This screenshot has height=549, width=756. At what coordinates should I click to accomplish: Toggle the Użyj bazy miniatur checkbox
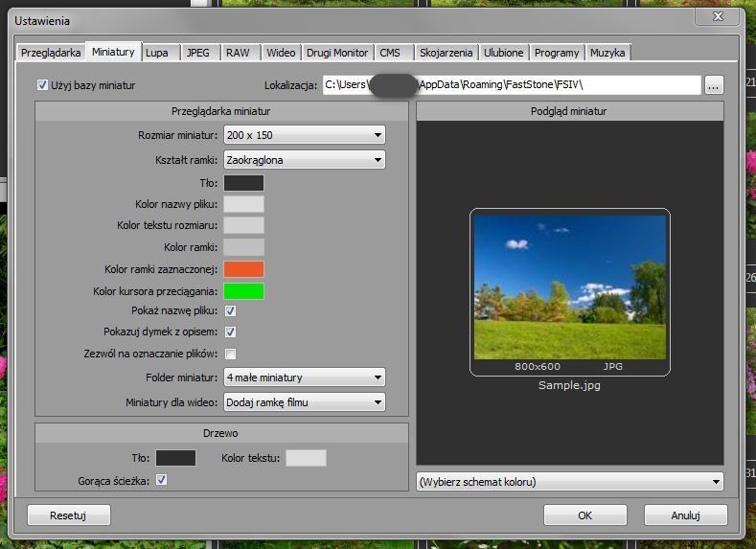42,85
